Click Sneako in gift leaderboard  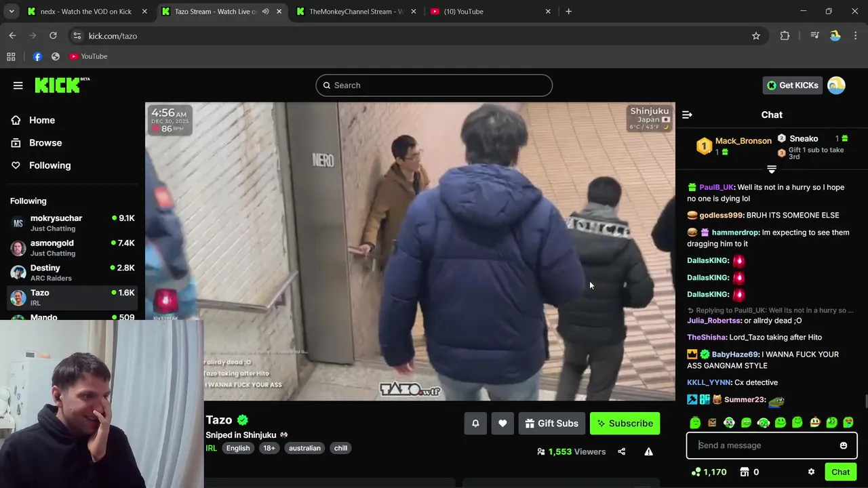[804, 138]
